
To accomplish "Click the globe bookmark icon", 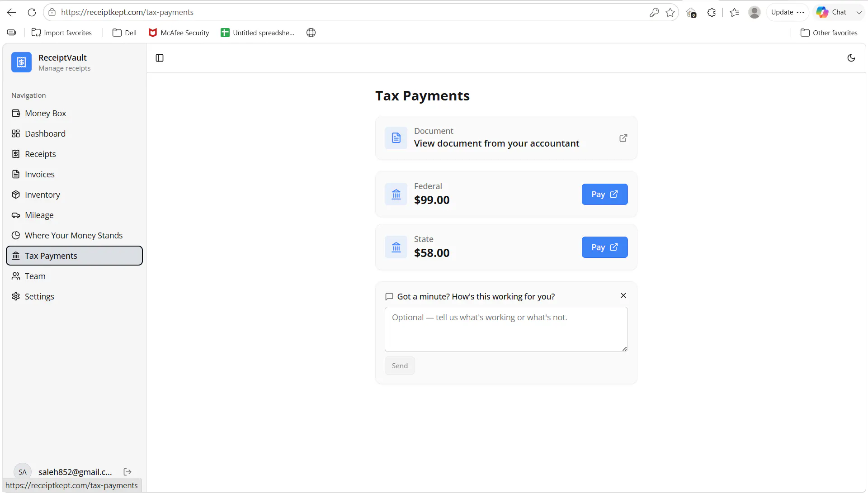I will (x=311, y=33).
